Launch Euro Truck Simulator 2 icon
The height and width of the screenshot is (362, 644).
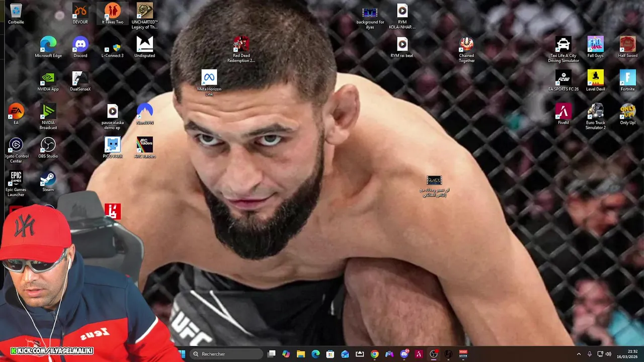pos(595,117)
